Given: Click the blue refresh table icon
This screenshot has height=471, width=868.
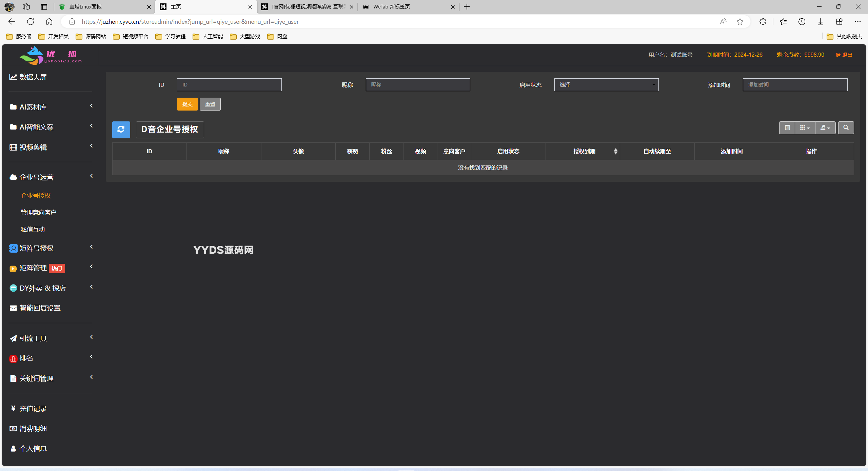Looking at the screenshot, I should click(121, 130).
